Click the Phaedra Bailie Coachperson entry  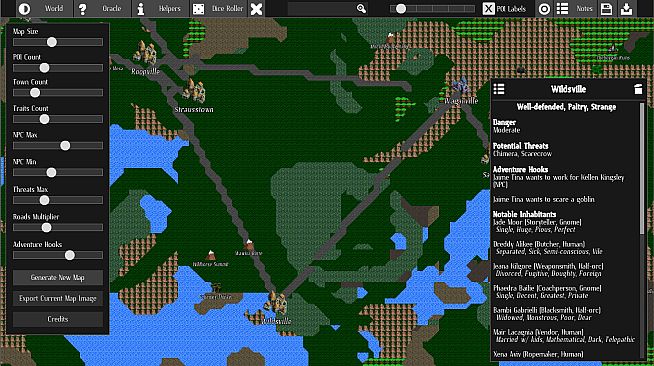[x=547, y=292]
